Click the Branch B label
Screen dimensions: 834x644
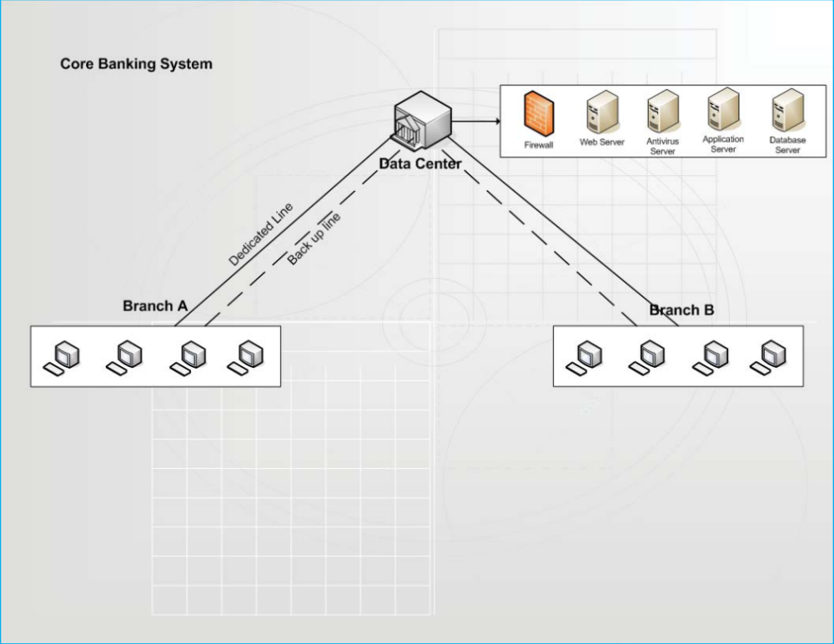pos(682,309)
